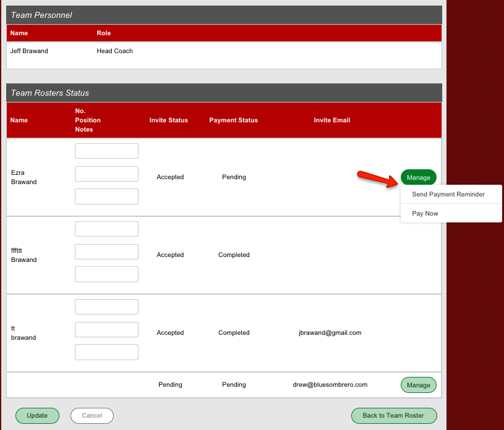Focus tt brawand's No. input field
The height and width of the screenshot is (430, 504).
click(x=107, y=306)
